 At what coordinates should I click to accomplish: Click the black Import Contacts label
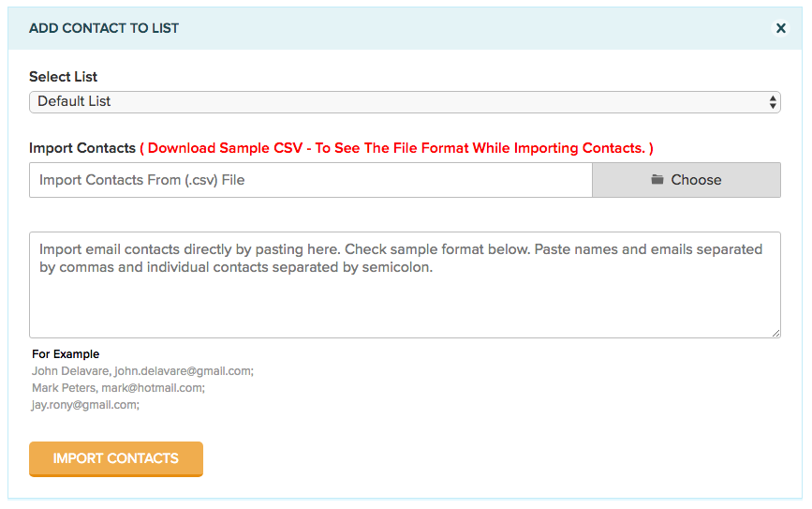pyautogui.click(x=82, y=148)
